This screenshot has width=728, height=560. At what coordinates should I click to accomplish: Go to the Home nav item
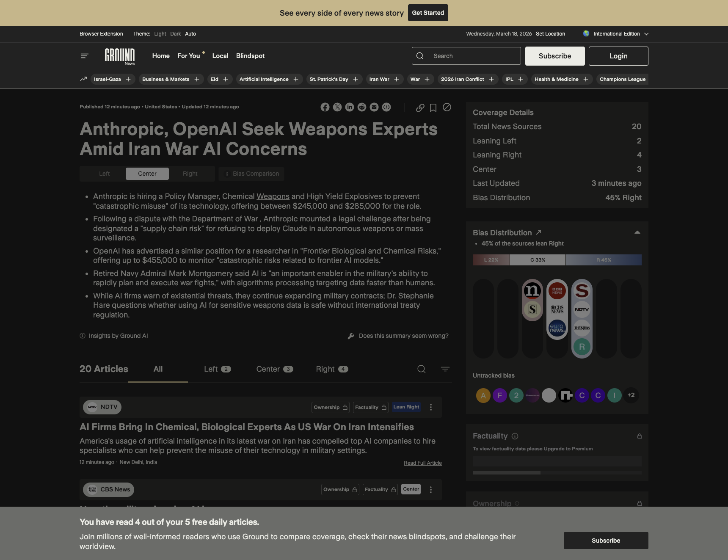tap(161, 56)
